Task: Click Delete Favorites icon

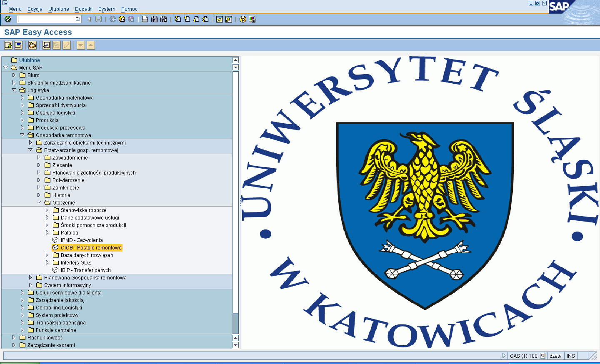Action: [57, 45]
